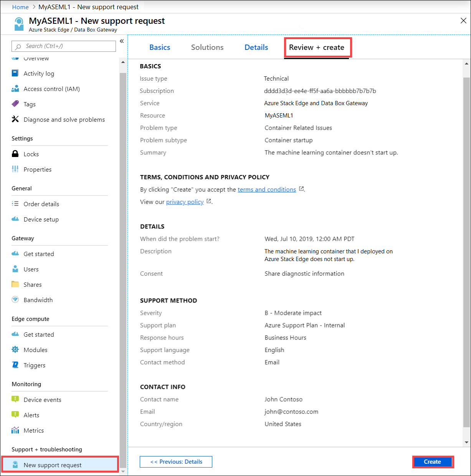Collapse the sidebar with the double chevron

point(122,41)
